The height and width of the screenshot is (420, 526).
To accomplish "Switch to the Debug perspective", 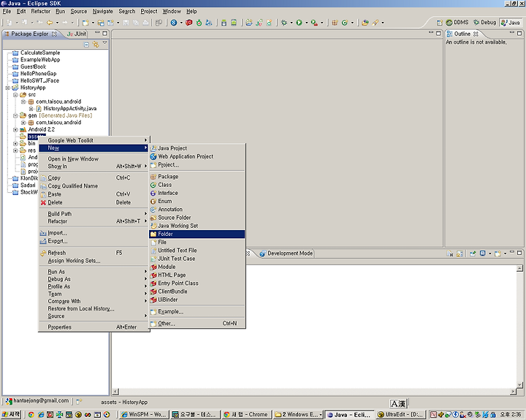I will pos(484,23).
